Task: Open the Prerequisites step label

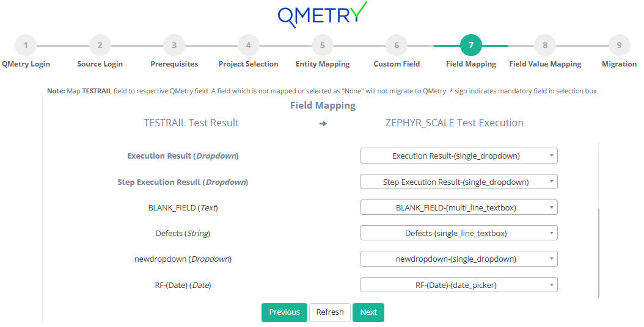Action: [x=174, y=64]
